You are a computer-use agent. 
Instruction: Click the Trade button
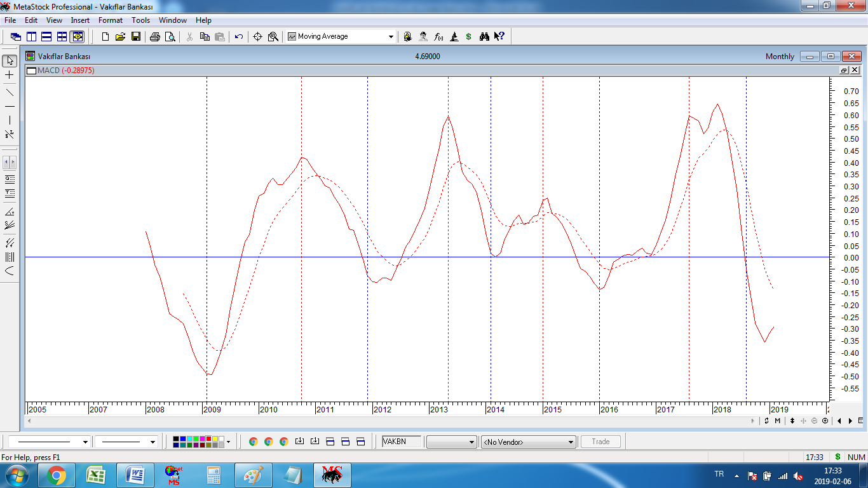click(600, 442)
